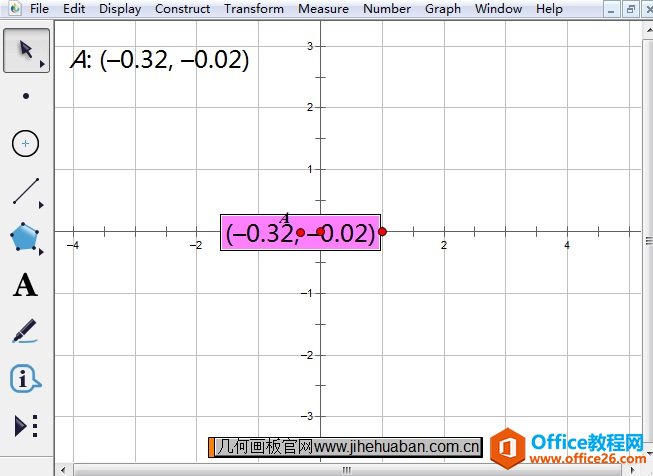The width and height of the screenshot is (653, 476).
Task: Minimize the document window
Action: (611, 10)
